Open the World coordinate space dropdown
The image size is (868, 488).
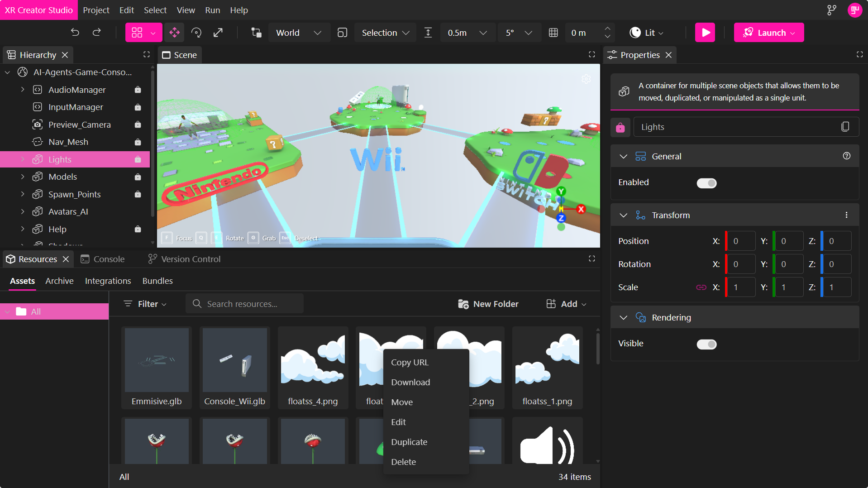(x=299, y=33)
